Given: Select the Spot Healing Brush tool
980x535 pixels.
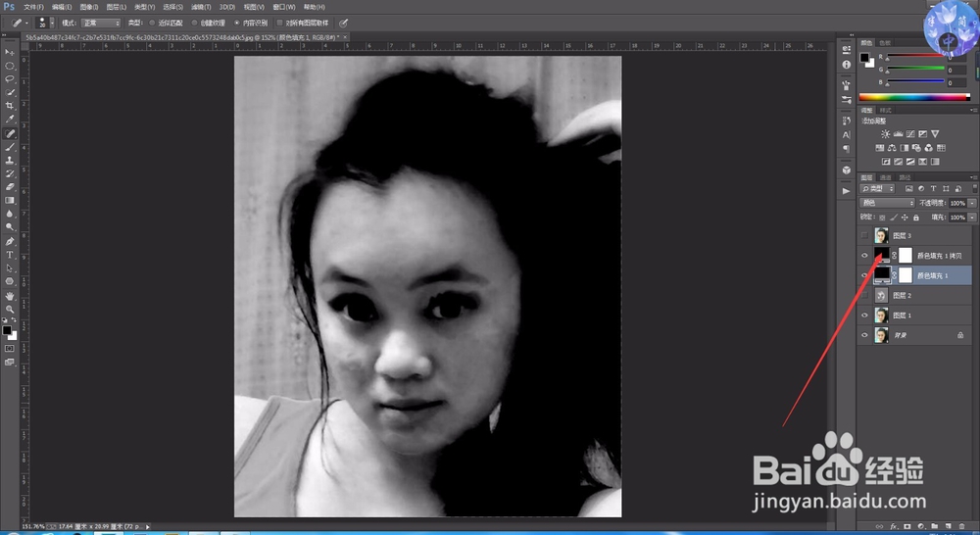Looking at the screenshot, I should point(10,133).
